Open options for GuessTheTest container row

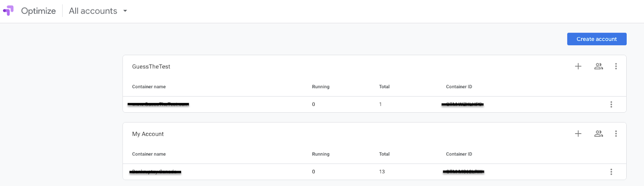[x=611, y=104]
